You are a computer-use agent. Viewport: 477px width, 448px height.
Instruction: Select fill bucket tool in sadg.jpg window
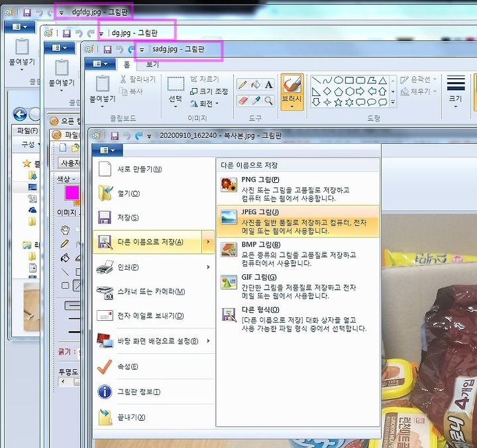[x=256, y=84]
